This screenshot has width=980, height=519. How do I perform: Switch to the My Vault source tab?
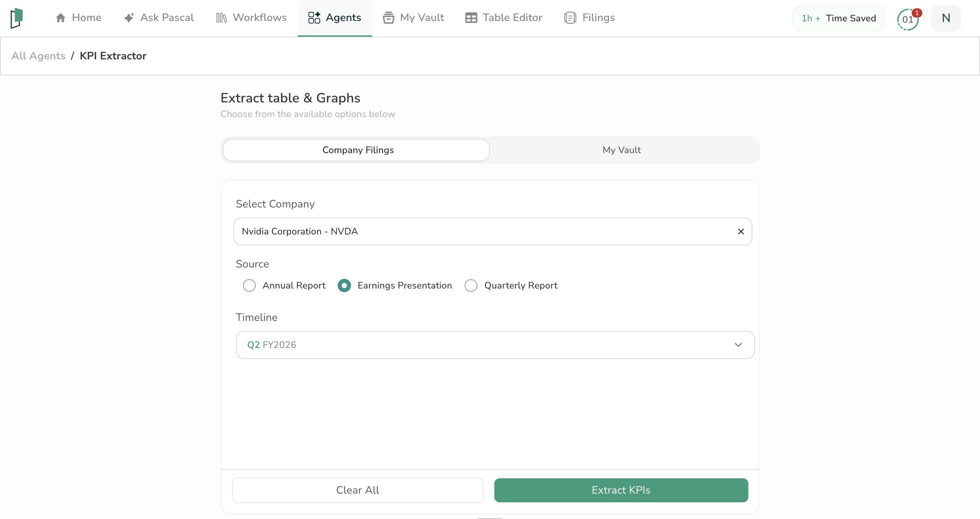click(x=621, y=150)
